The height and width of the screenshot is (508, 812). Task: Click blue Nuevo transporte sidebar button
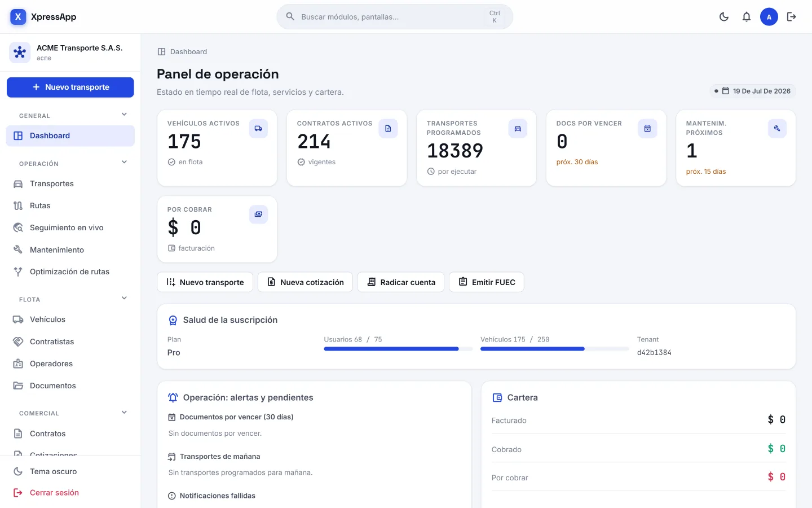[x=70, y=87]
